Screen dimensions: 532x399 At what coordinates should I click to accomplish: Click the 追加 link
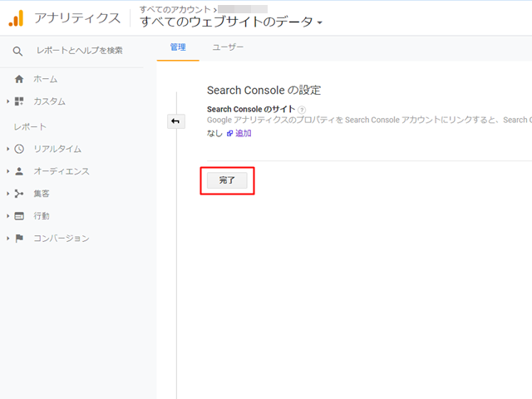(244, 133)
